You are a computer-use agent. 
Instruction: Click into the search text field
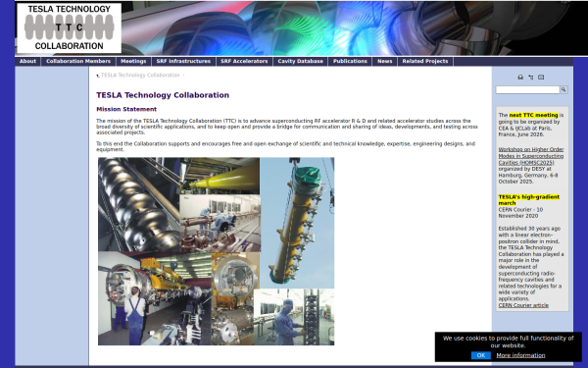pyautogui.click(x=527, y=89)
